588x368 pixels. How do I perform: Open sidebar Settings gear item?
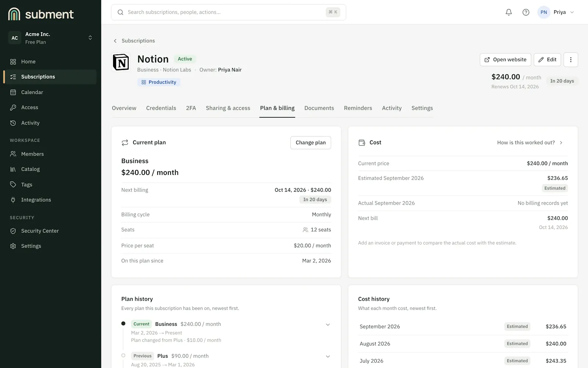coord(50,246)
